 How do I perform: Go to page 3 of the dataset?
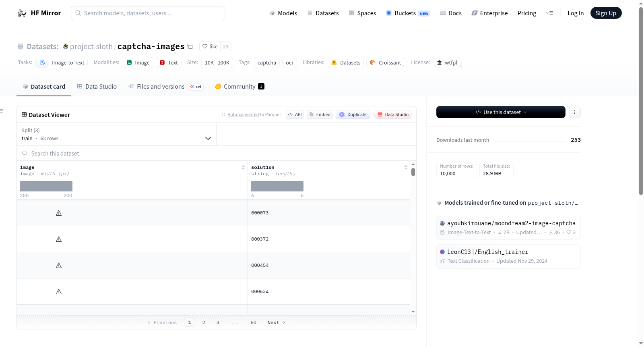pos(218,322)
